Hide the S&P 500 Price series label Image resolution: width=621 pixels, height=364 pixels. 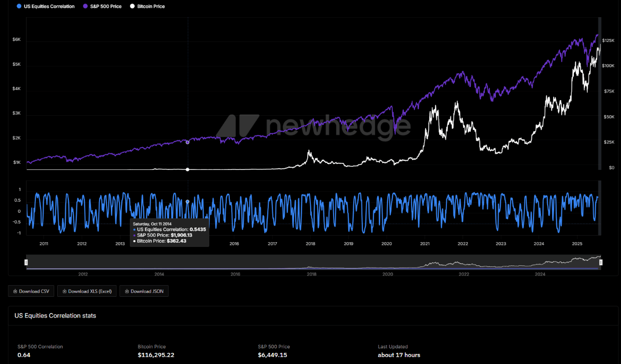coord(106,7)
